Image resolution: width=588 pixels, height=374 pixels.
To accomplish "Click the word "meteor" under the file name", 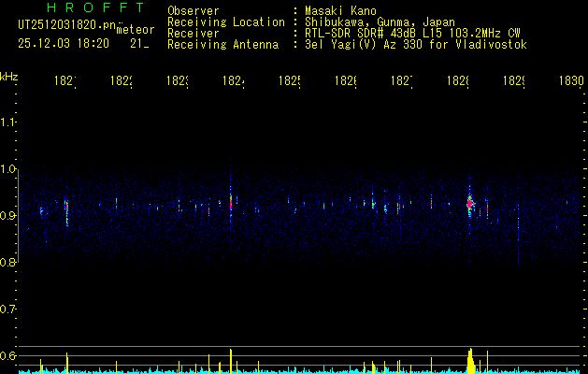I will pos(136,30).
